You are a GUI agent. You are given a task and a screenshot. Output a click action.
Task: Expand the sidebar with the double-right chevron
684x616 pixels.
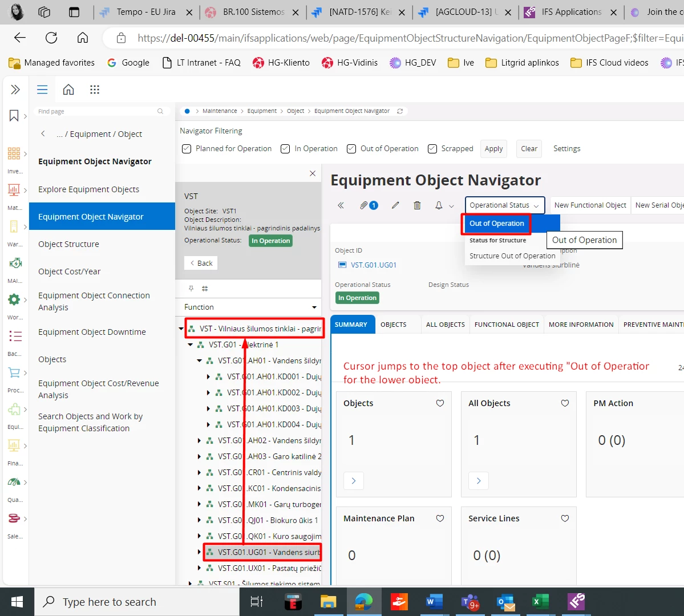tap(15, 90)
